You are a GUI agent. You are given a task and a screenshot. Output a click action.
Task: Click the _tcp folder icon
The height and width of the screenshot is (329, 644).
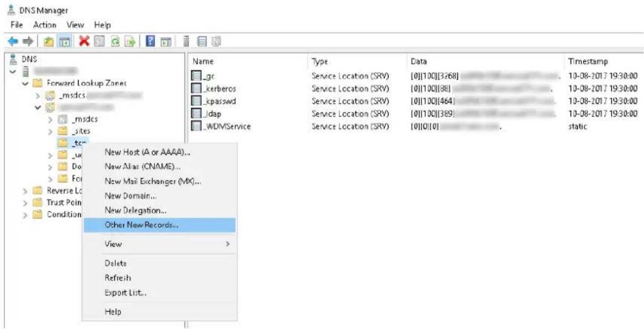point(62,143)
